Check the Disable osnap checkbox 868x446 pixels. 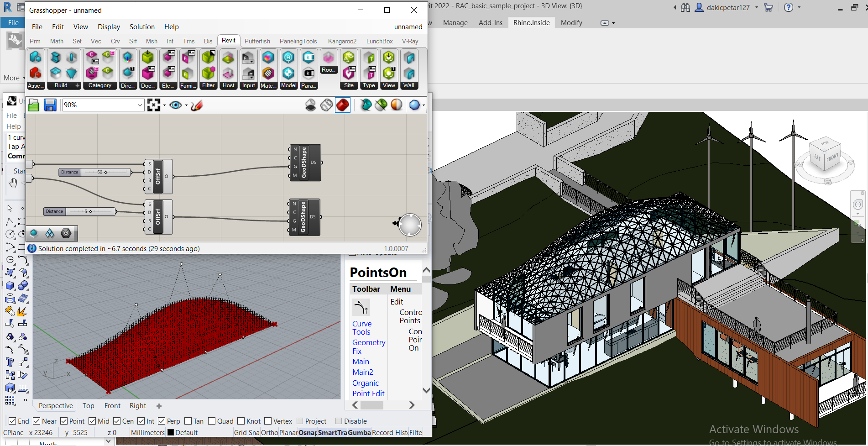(339, 421)
